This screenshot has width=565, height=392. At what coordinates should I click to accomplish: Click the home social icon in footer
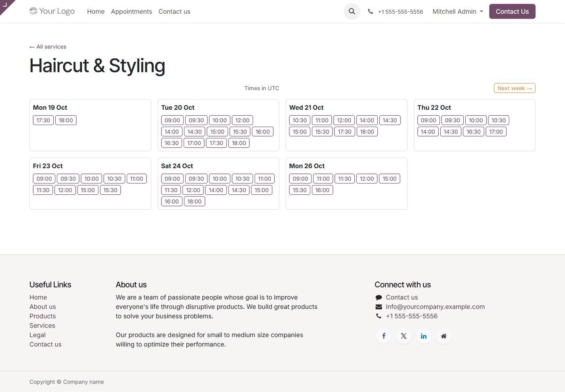pyautogui.click(x=444, y=336)
